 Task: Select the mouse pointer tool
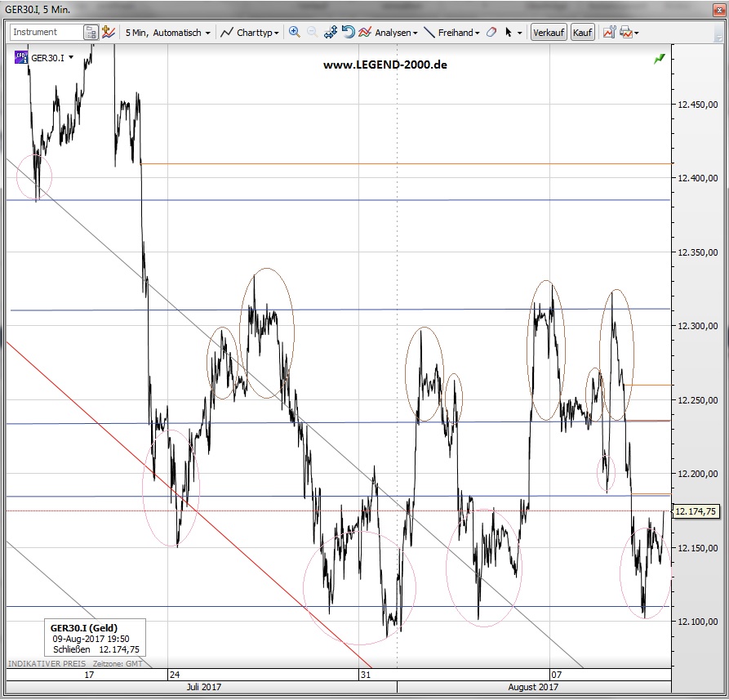pos(509,33)
